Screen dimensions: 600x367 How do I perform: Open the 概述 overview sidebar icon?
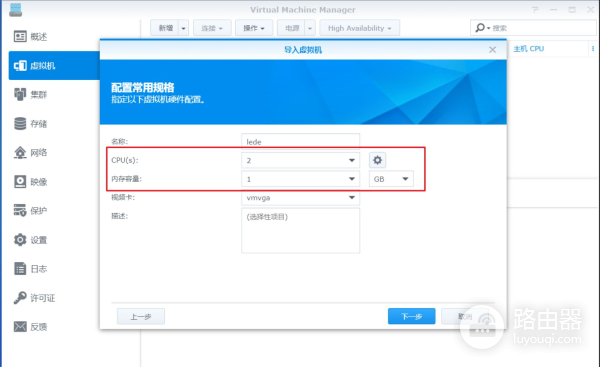[20, 36]
